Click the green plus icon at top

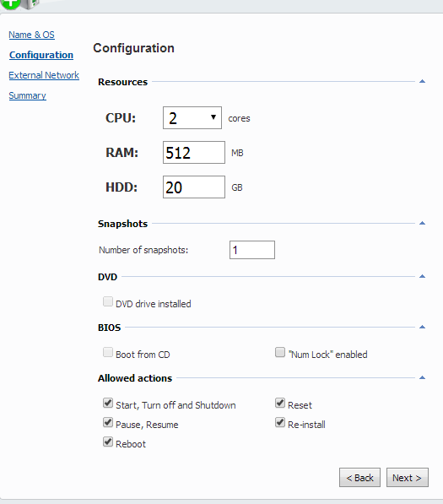point(9,4)
